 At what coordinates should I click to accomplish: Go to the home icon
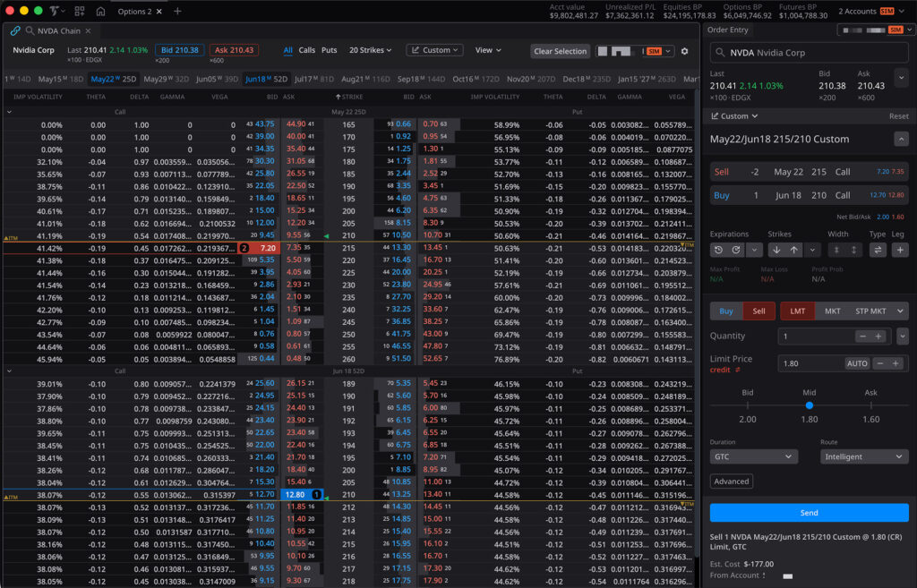[100, 11]
